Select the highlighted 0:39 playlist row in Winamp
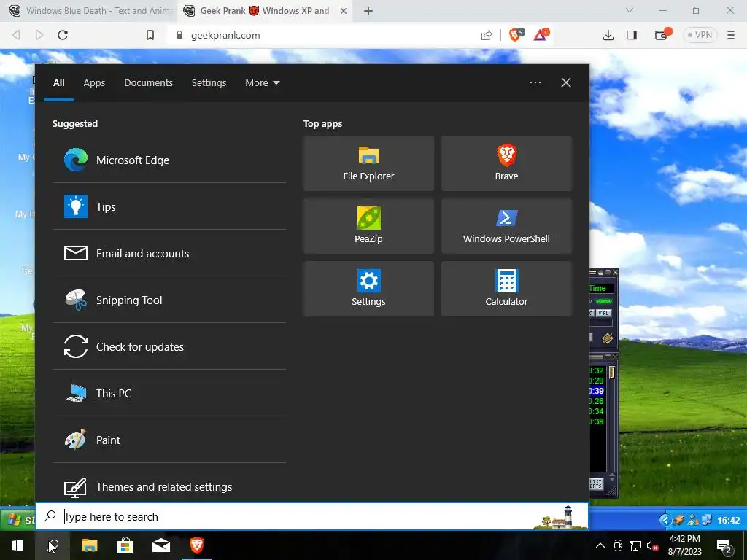The height and width of the screenshot is (560, 747). tap(597, 391)
